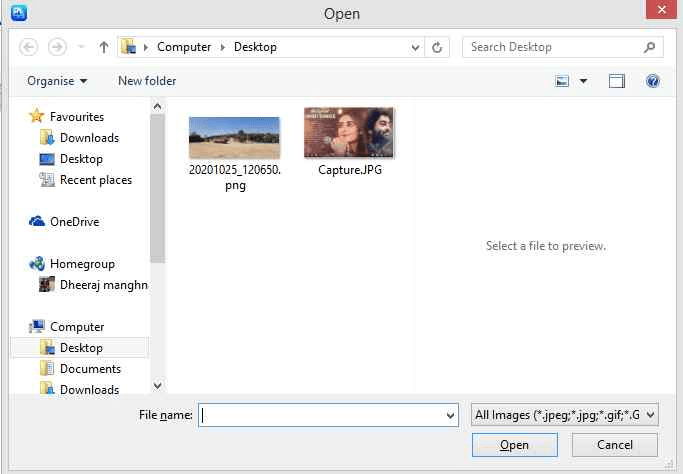Select Computer in the address path
This screenshot has height=474, width=683.
184,47
